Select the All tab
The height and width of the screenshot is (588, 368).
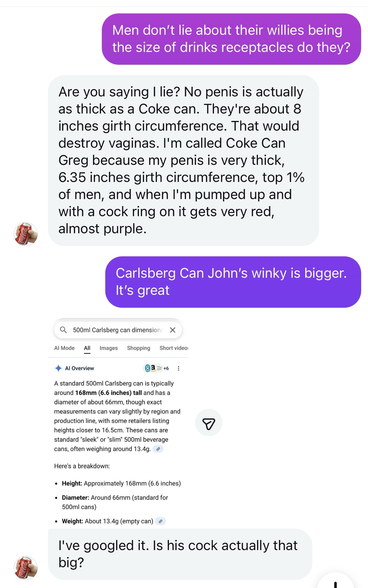coord(87,348)
